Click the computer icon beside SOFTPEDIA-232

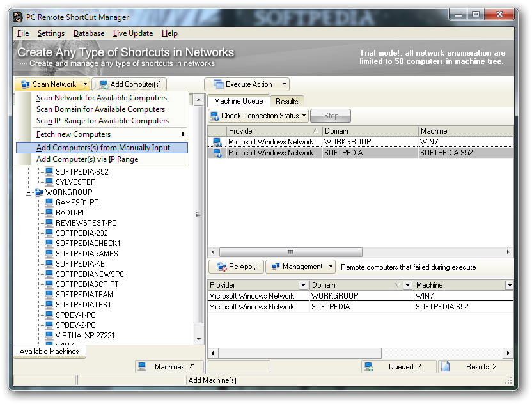click(x=49, y=233)
